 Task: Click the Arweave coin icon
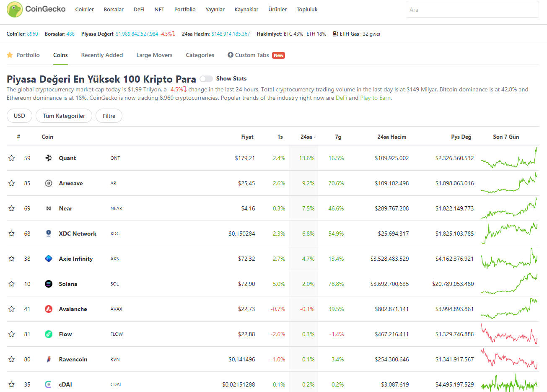[49, 183]
